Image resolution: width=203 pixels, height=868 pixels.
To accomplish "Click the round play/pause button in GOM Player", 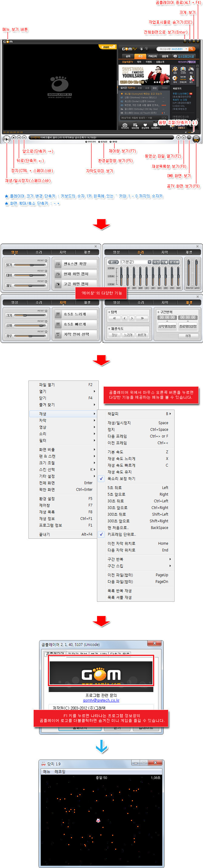I will click(6, 139).
